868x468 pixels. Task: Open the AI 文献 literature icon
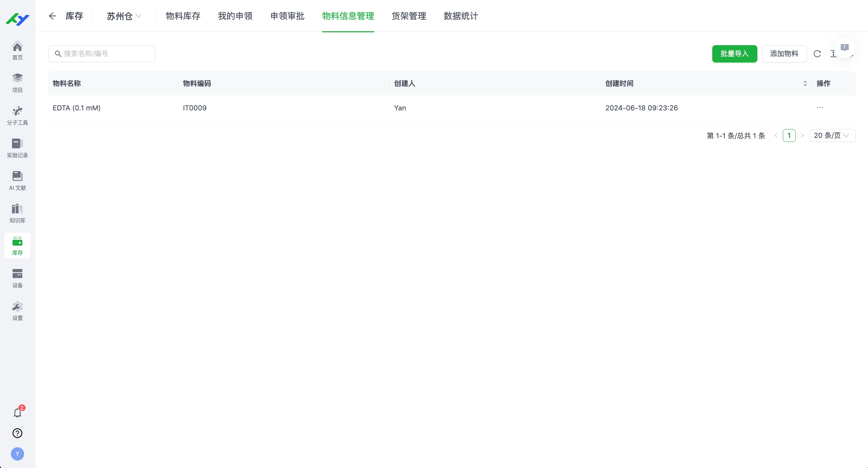(17, 180)
